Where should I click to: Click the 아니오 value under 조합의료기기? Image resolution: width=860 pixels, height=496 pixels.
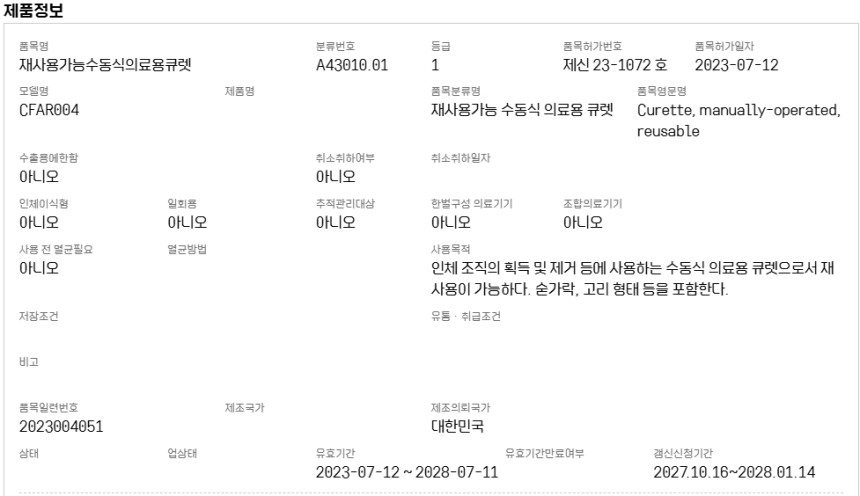click(x=583, y=222)
